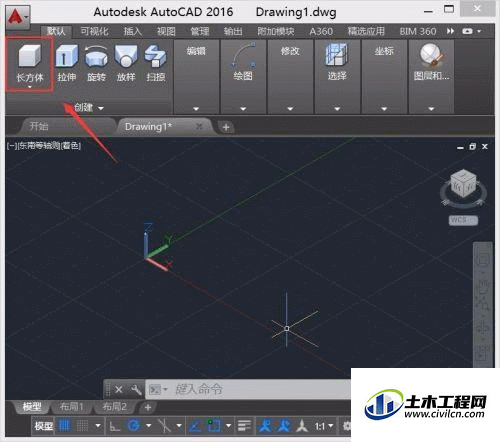The image size is (500, 442).
Task: Close the command line with X icon
Action: (119, 389)
